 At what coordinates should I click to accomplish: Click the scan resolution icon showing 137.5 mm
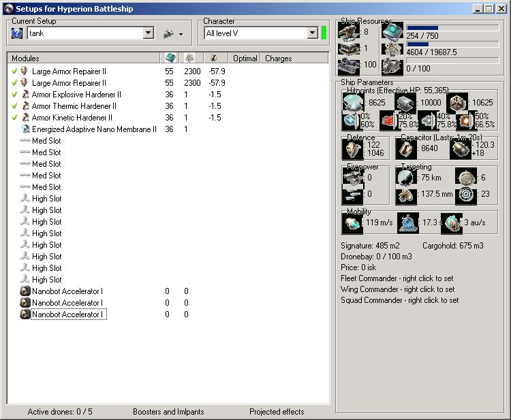[406, 195]
